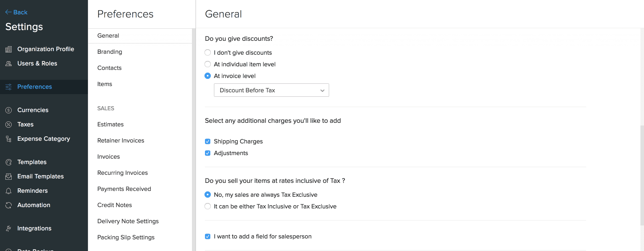Open the Branding preferences tab

pos(109,52)
